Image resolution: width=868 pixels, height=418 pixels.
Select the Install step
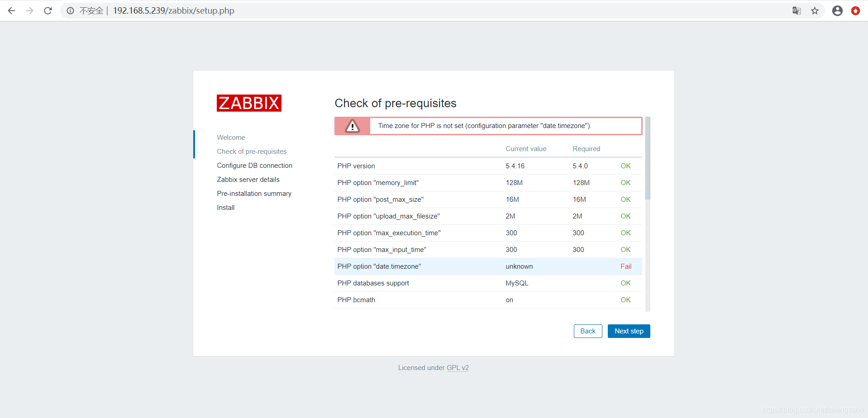coord(225,208)
